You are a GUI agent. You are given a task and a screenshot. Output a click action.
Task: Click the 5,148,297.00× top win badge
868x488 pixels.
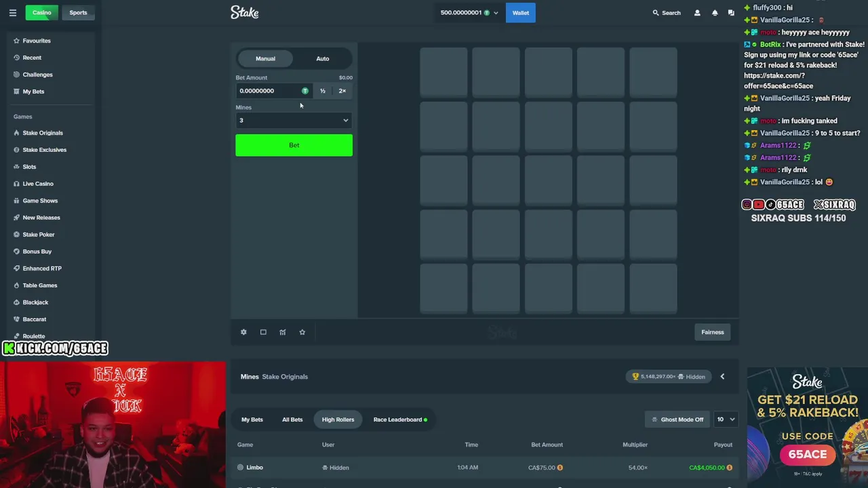tap(669, 377)
